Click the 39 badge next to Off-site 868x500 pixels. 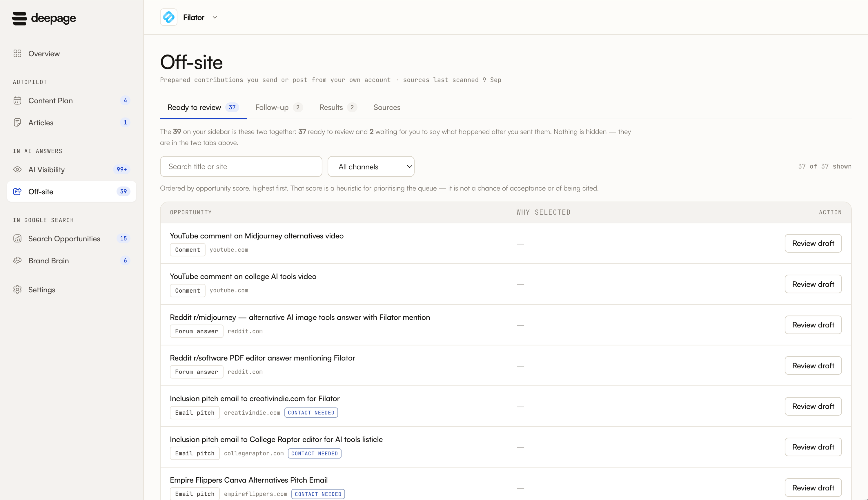pyautogui.click(x=124, y=192)
